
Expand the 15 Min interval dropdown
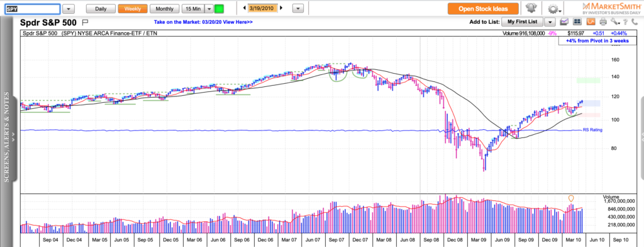[x=209, y=8]
